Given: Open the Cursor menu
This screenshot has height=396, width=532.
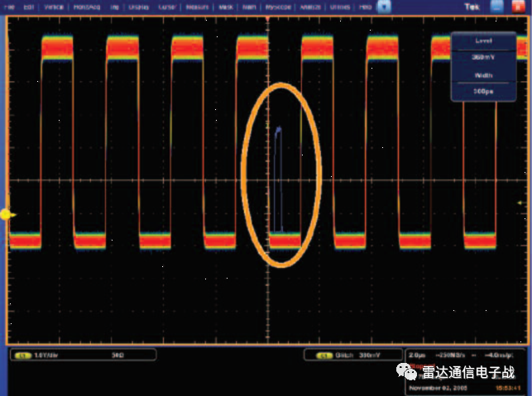Looking at the screenshot, I should pos(167,7).
